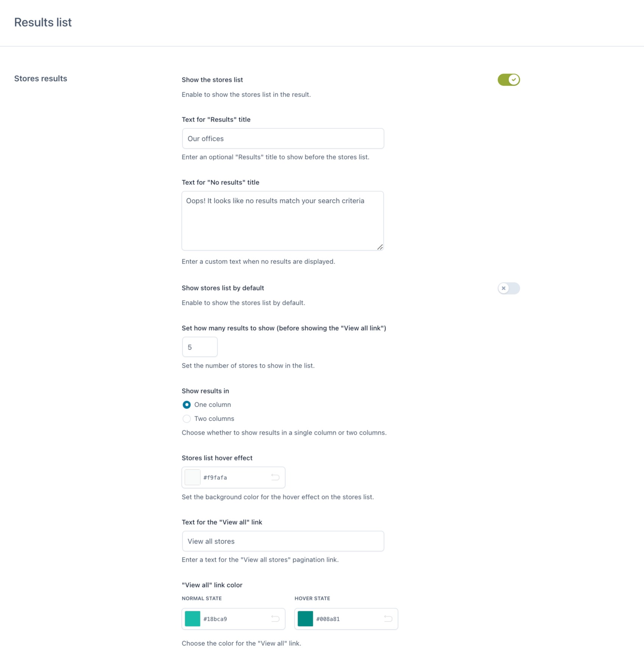Image resolution: width=644 pixels, height=661 pixels.
Task: Click the #f9fafa hex code text
Action: pos(215,477)
